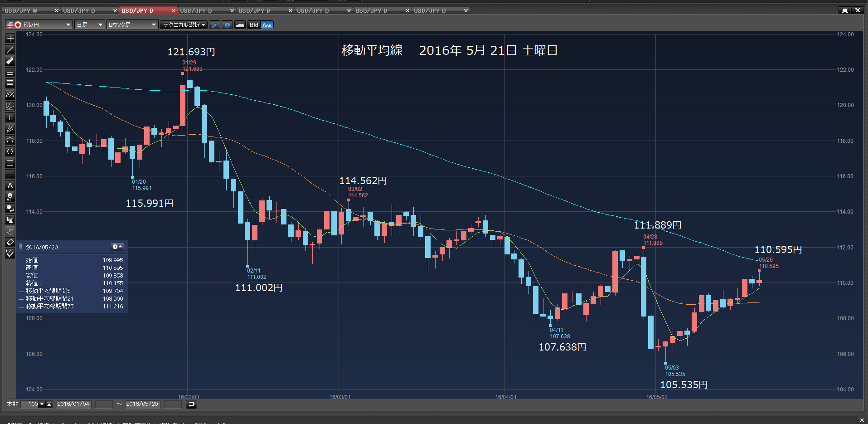The height and width of the screenshot is (424, 868).
Task: Select the trend line drawing tool
Action: tap(10, 49)
